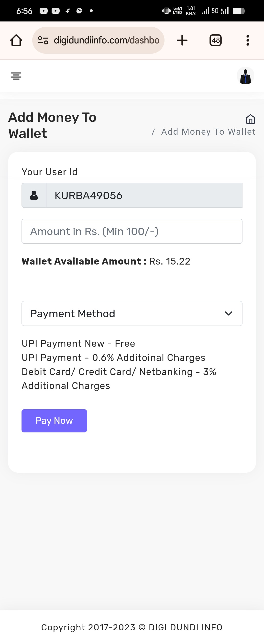Click Add Money To Wallet breadcrumb link

[x=208, y=132]
